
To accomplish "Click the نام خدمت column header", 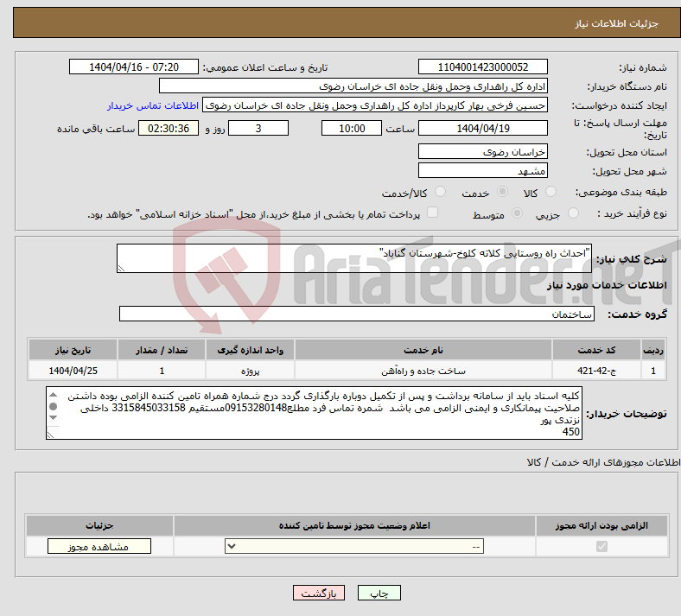I will (423, 350).
